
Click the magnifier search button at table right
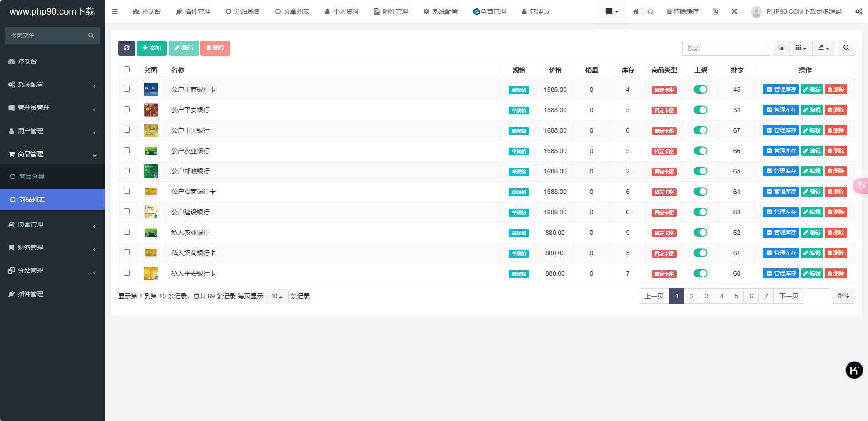[x=846, y=48]
